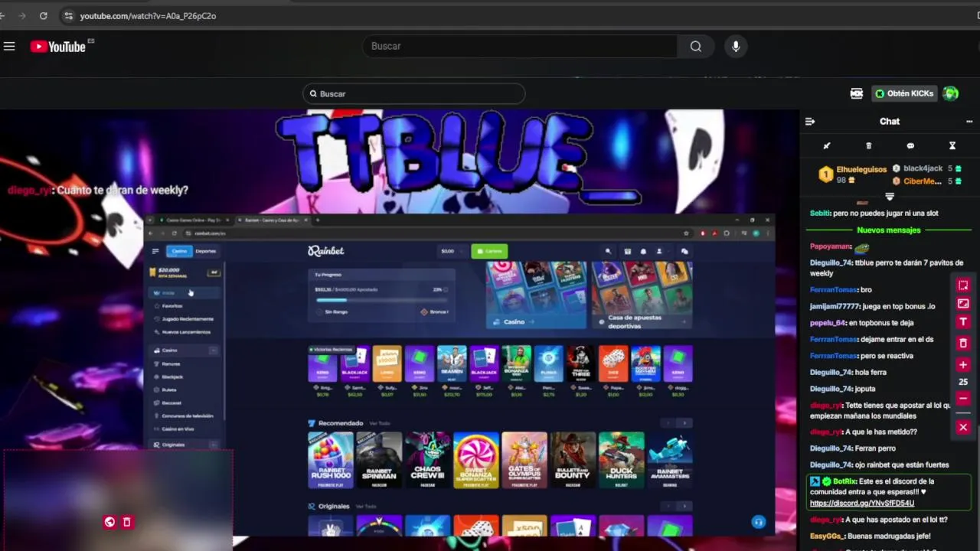
Task: Click the trash icon on blurred webcam
Action: pos(127,522)
